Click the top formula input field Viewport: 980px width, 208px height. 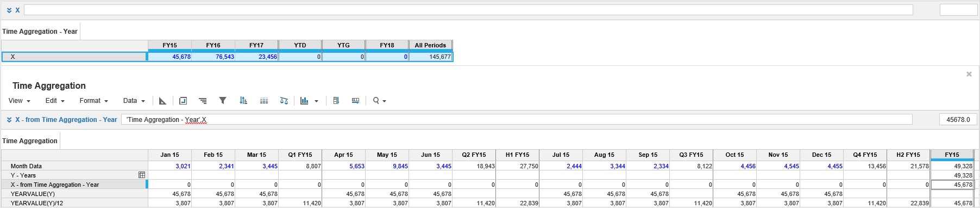(468, 10)
